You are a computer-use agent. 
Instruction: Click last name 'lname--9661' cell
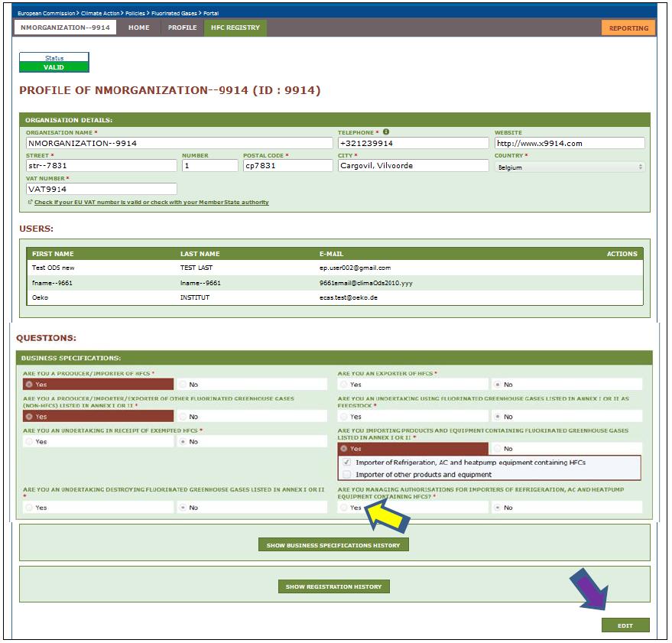tap(200, 283)
